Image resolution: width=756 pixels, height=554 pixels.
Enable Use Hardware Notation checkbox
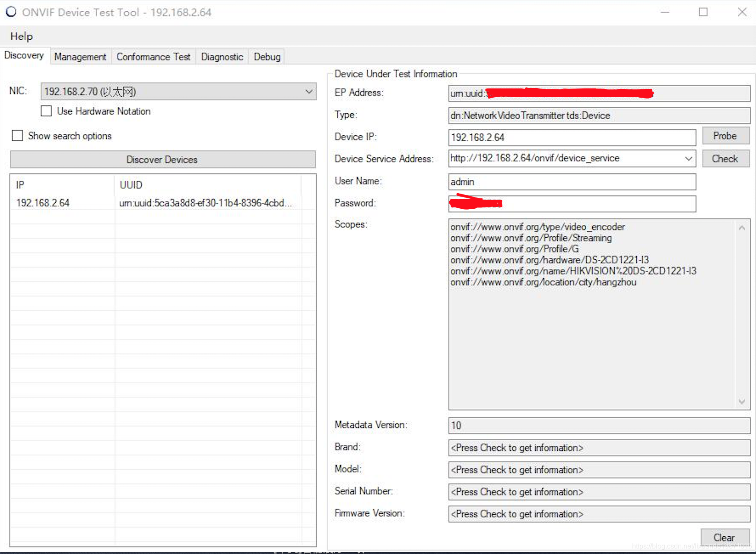46,111
